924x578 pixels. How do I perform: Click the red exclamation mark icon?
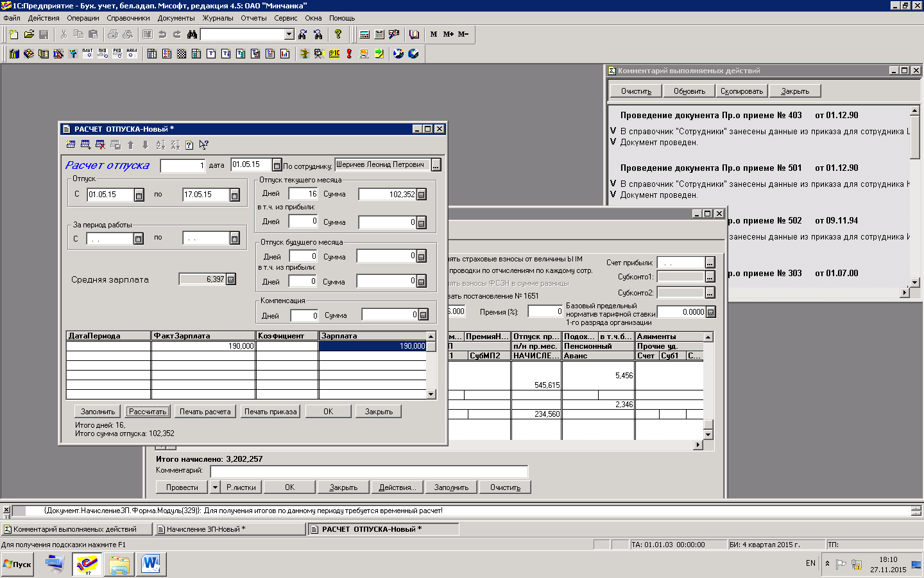click(x=349, y=53)
